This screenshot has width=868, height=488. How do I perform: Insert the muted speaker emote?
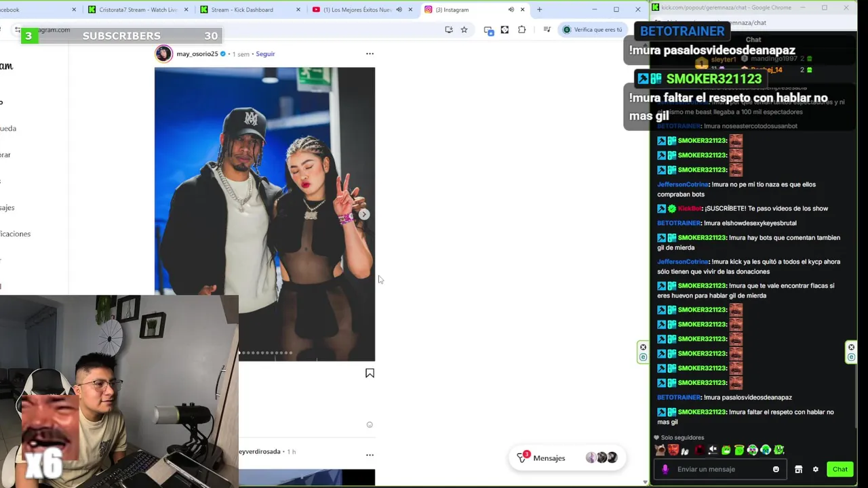[x=713, y=450]
